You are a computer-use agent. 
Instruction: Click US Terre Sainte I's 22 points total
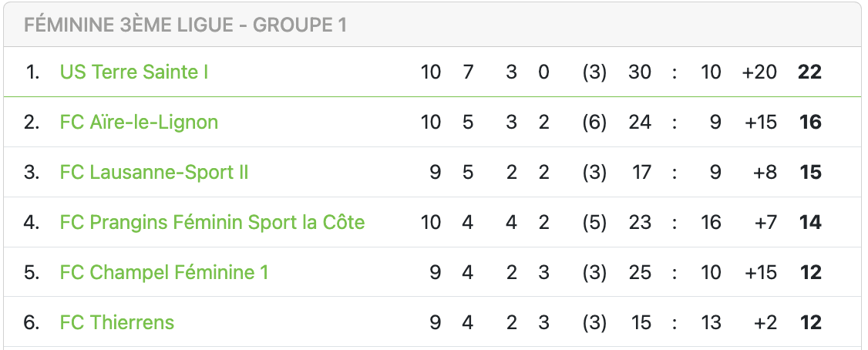tap(810, 72)
